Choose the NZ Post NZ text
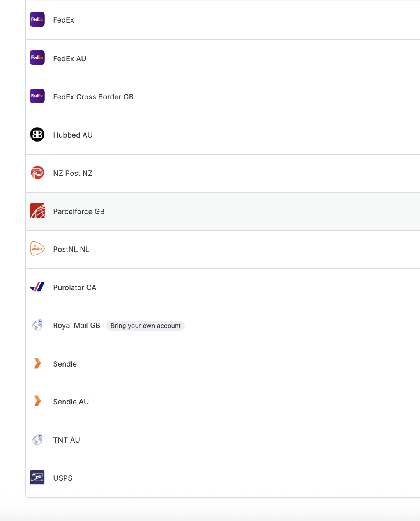This screenshot has width=420, height=521. point(72,173)
